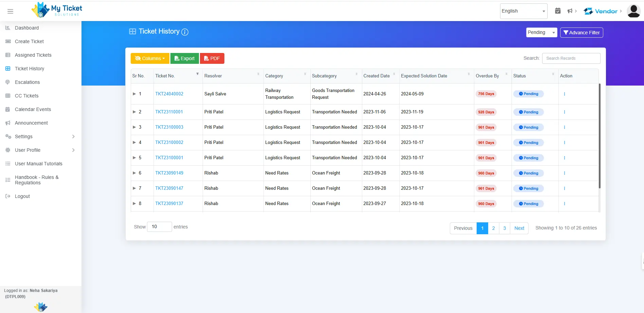Open User Manual Tutorials in sidebar

tap(39, 164)
